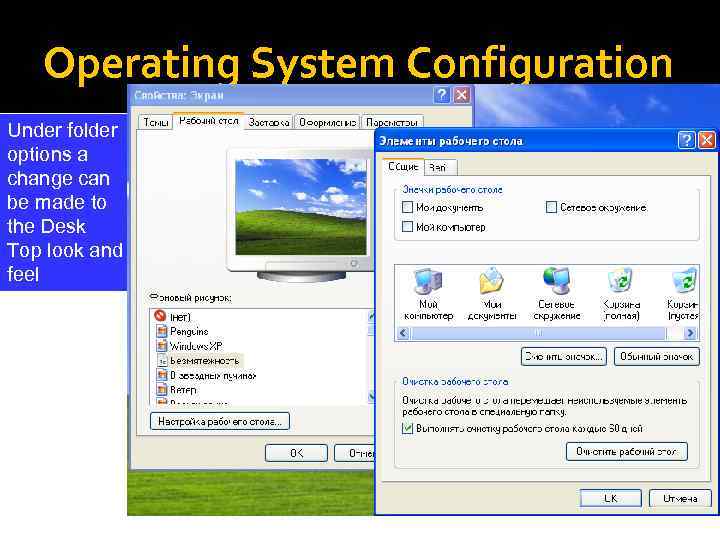The image size is (720, 540).
Task: Uncheck desktop cleanup every 60 days checkbox
Action: point(407,428)
